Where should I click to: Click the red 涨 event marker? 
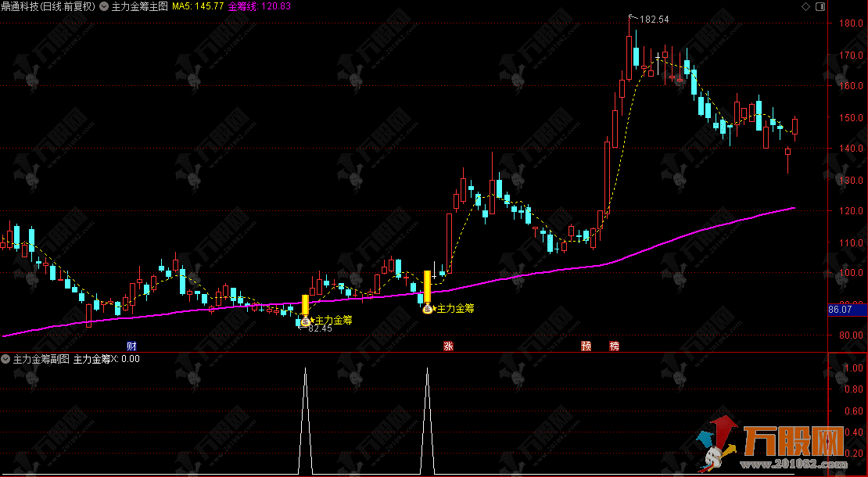click(x=448, y=346)
